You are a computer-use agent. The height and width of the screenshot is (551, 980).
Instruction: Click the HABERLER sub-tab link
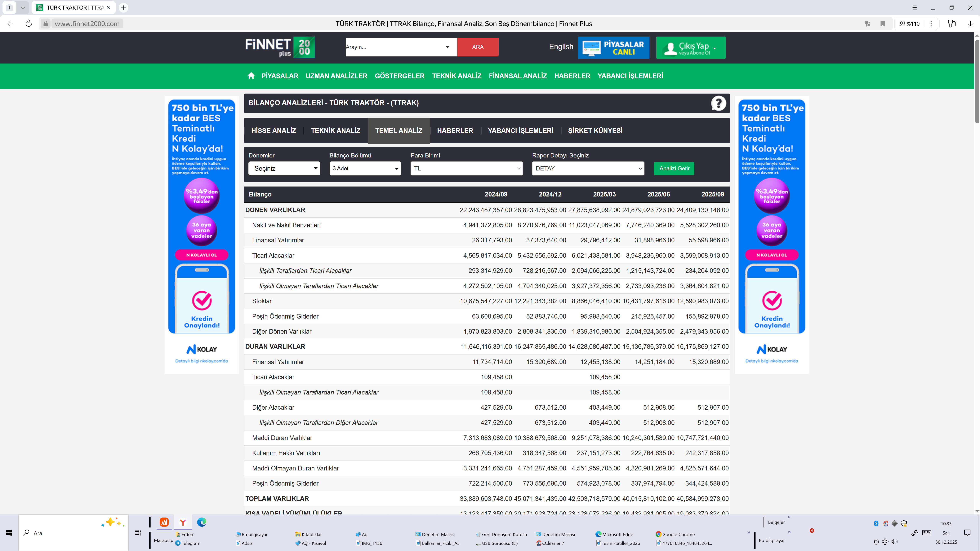[455, 130]
